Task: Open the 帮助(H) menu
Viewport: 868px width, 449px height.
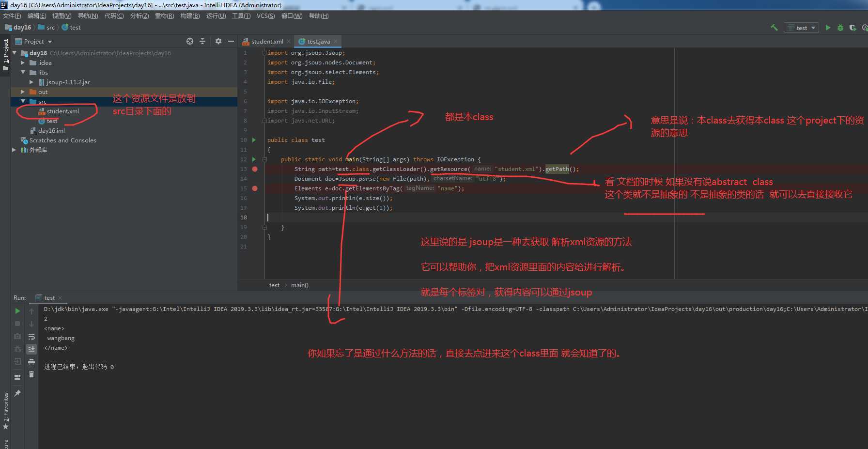Action: click(319, 16)
